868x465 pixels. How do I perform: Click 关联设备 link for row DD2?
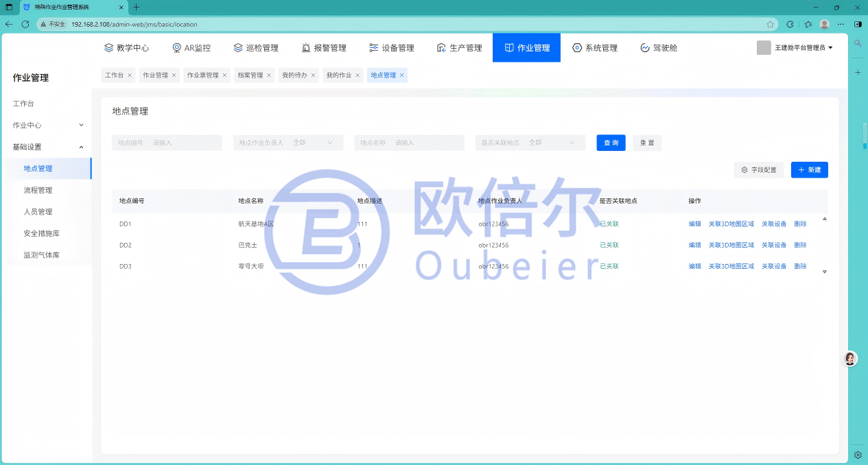point(774,245)
